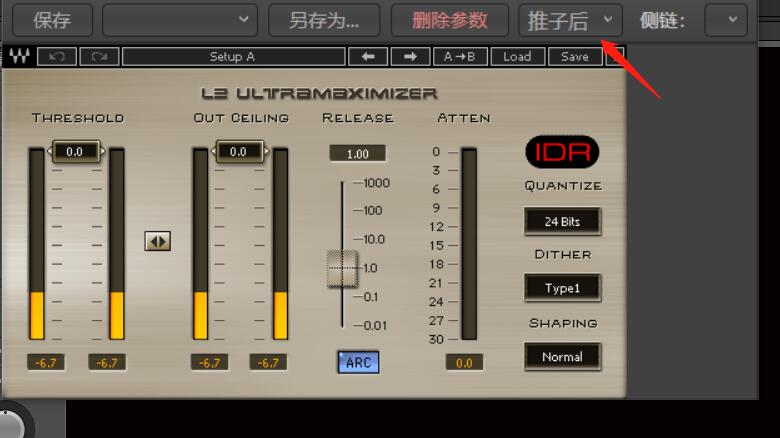
Task: Go to next preset with right arrow
Action: tap(410, 56)
